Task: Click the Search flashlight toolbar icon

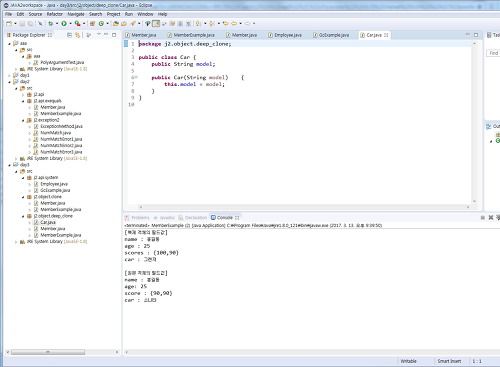Action: pos(133,23)
